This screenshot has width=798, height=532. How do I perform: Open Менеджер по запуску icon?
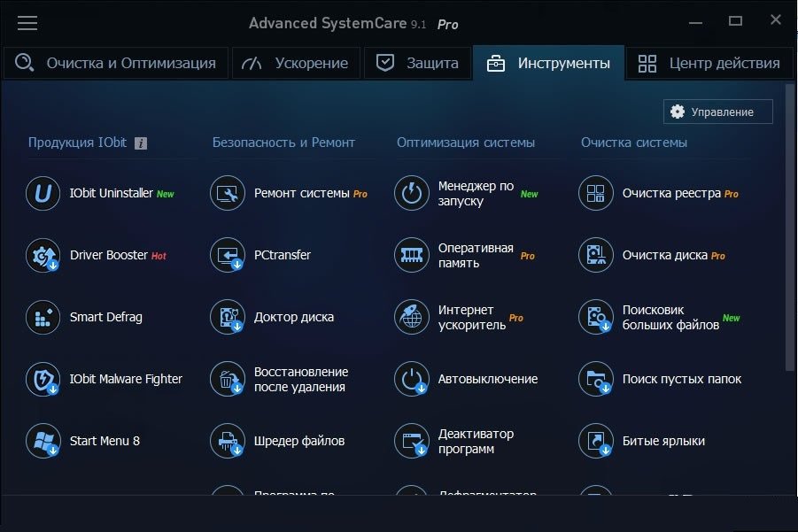pyautogui.click(x=412, y=193)
